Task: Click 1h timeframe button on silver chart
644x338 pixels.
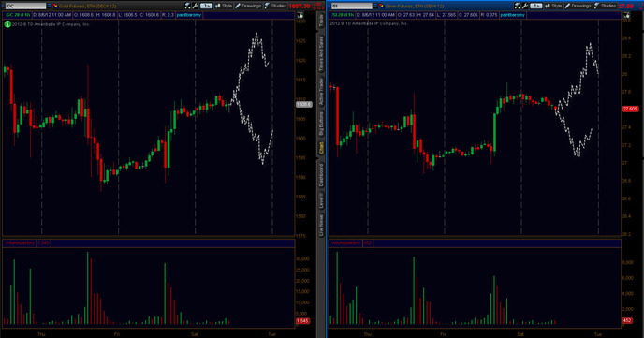Action: coord(536,6)
